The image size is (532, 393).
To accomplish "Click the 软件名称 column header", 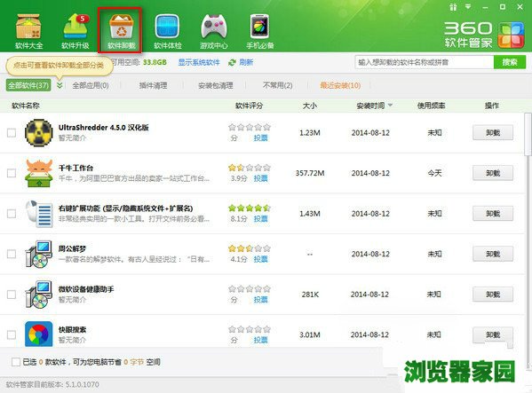I will pos(26,106).
